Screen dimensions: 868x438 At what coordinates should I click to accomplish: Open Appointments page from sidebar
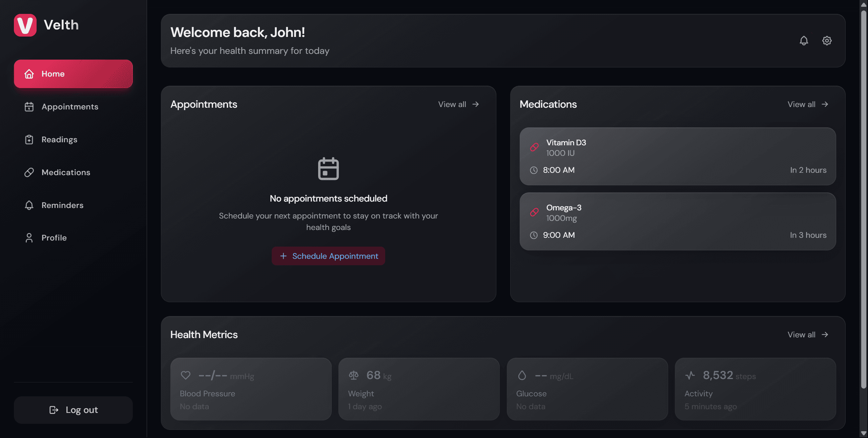point(73,107)
